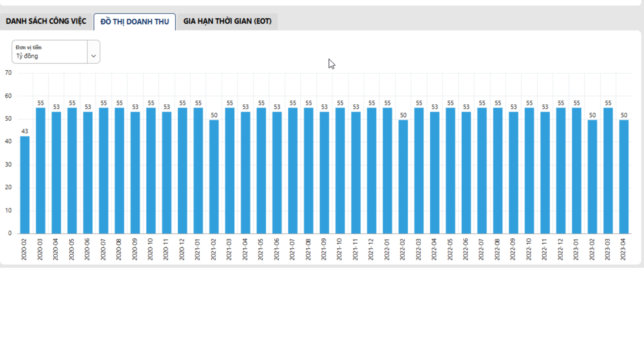Screen dimensions: 644x362
Task: Click the 2021-12 bar showing 55
Action: coord(372,171)
